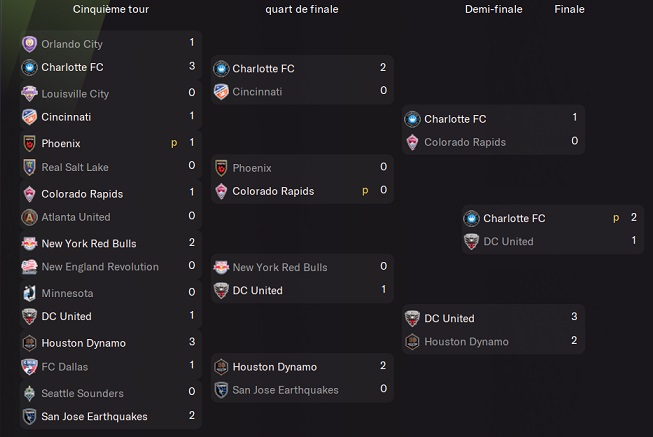Click the Atlanta United logo

pos(29,217)
